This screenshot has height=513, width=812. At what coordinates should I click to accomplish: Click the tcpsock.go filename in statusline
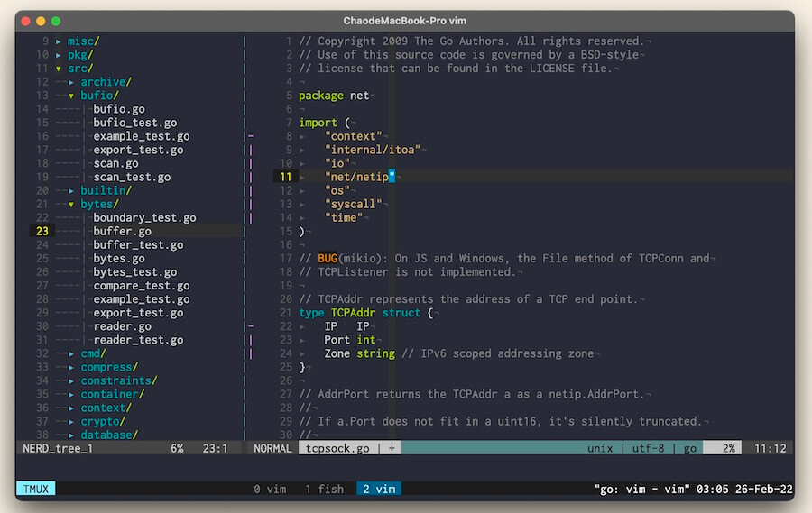tap(337, 448)
